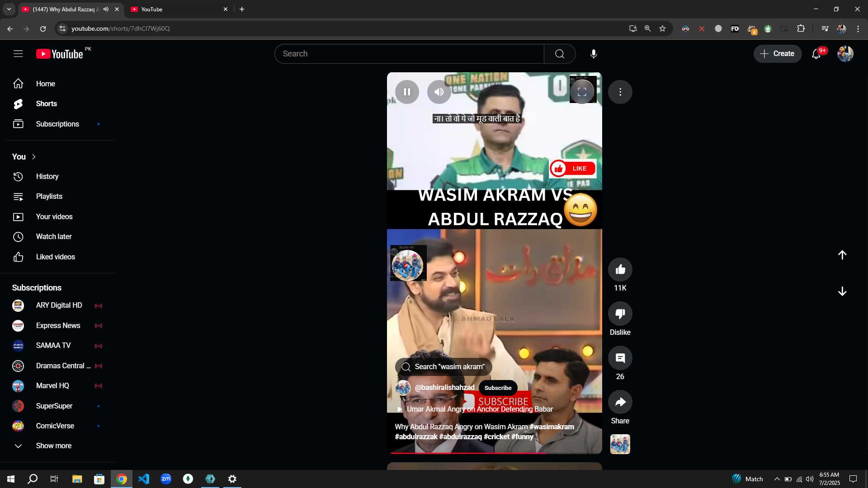868x488 pixels.
Task: Show hidden system tray icons
Action: (777, 479)
